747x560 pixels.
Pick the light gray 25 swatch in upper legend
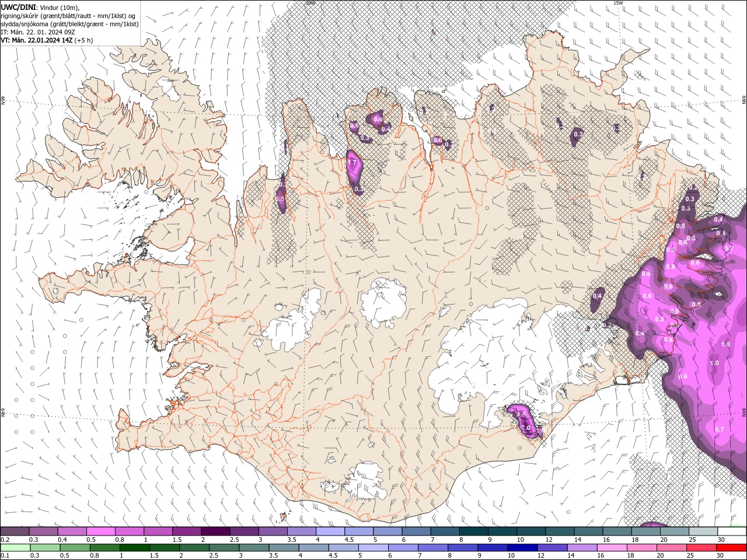(x=703, y=531)
